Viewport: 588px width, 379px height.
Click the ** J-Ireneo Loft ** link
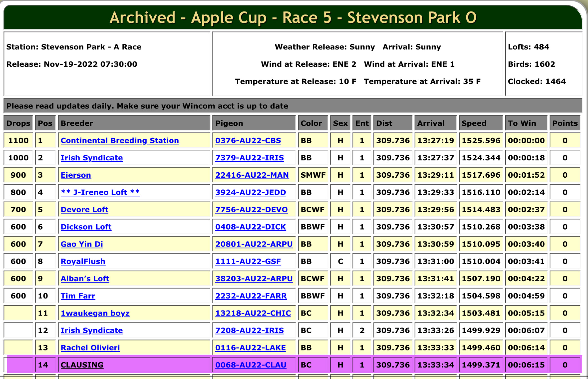[x=100, y=192]
